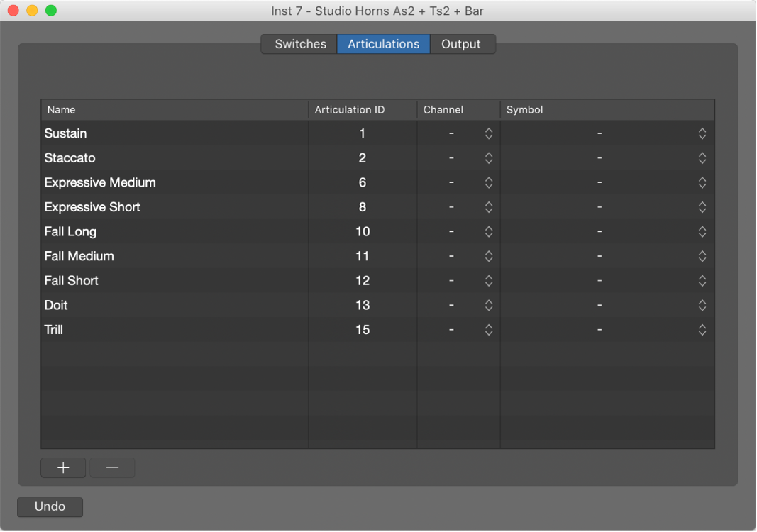Viewport: 757px width, 532px height.
Task: Close the Studio Horns window
Action: pyautogui.click(x=13, y=11)
